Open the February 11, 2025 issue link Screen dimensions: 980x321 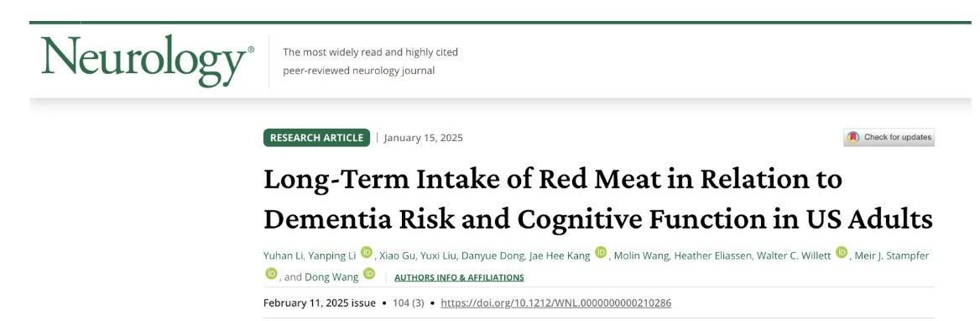[x=320, y=303]
